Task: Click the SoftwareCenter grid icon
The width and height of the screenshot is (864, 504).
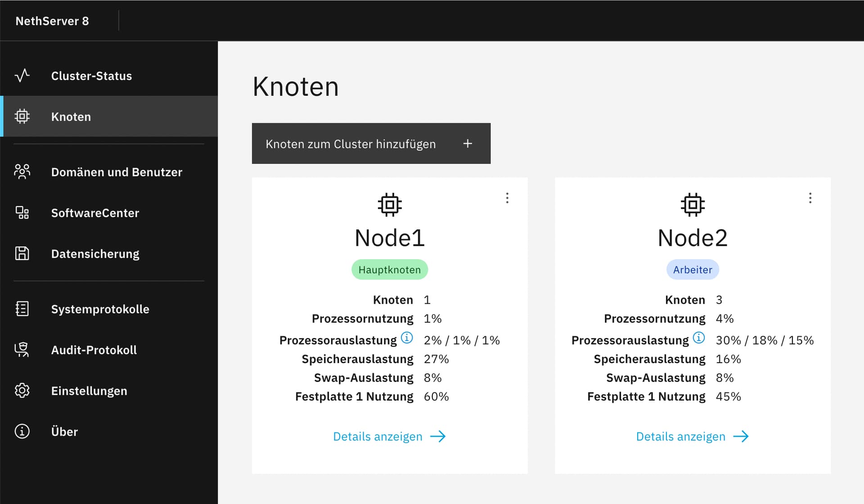Action: [22, 213]
